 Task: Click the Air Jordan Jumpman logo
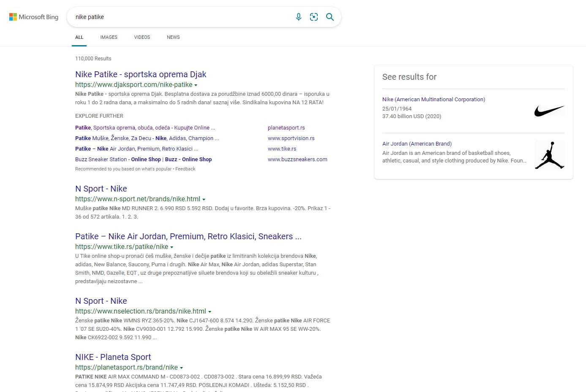(549, 155)
